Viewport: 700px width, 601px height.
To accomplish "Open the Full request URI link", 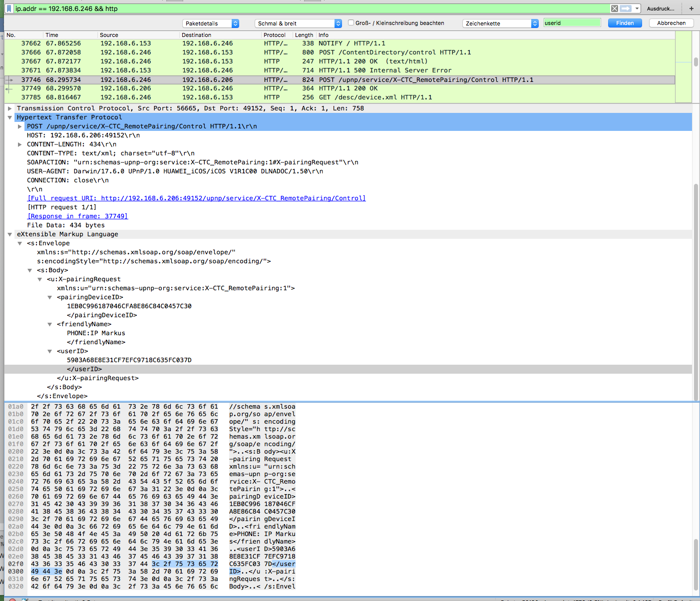I will (x=196, y=198).
